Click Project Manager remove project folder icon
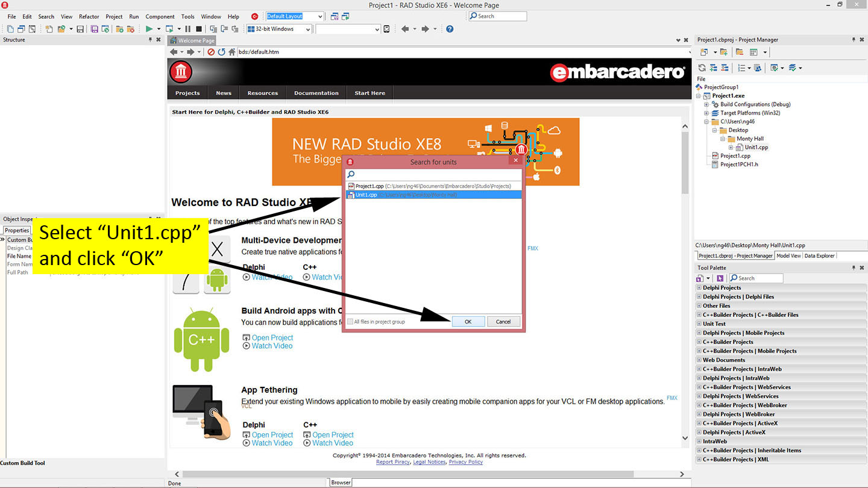This screenshot has height=488, width=868. coord(739,52)
